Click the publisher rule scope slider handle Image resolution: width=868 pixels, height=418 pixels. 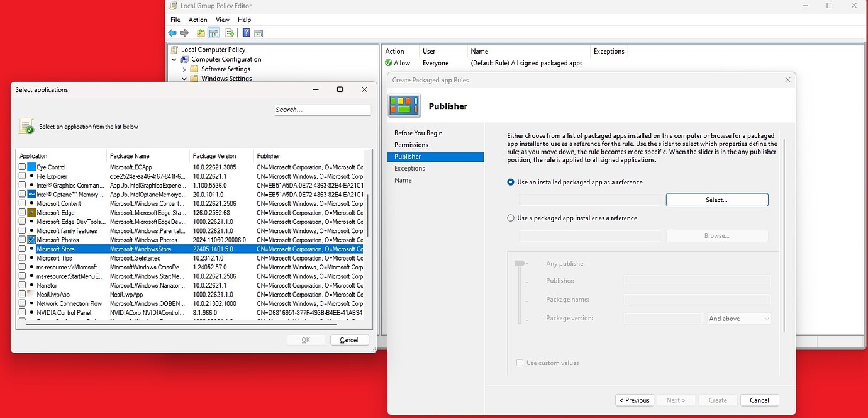(520, 264)
